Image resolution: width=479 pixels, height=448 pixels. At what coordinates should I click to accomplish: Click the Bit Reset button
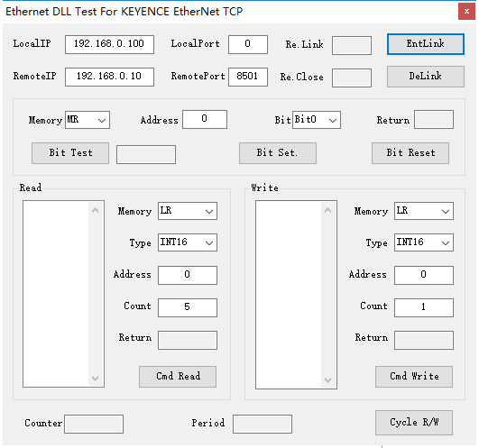tap(410, 153)
